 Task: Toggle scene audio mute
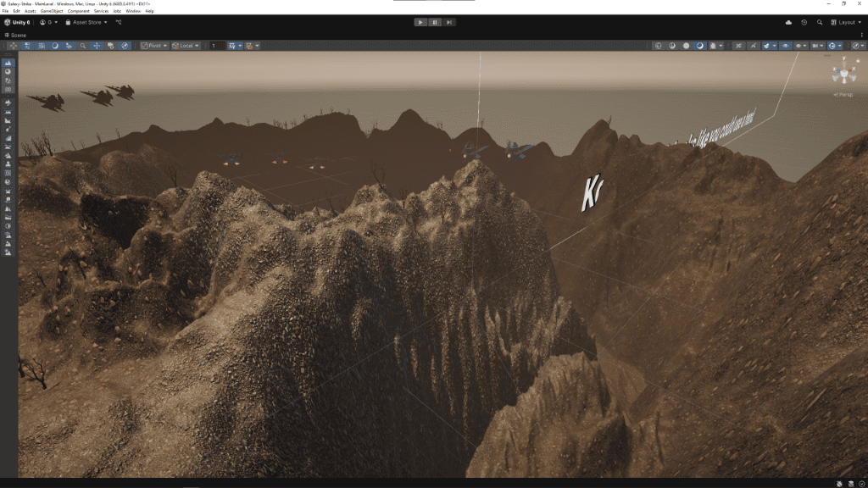[x=753, y=46]
